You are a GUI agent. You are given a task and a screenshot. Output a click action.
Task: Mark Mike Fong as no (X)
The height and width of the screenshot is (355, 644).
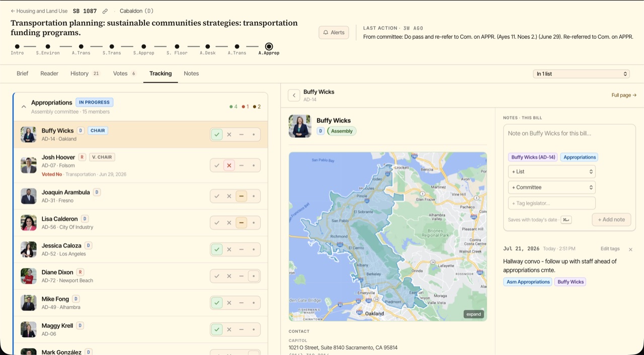[x=229, y=303]
